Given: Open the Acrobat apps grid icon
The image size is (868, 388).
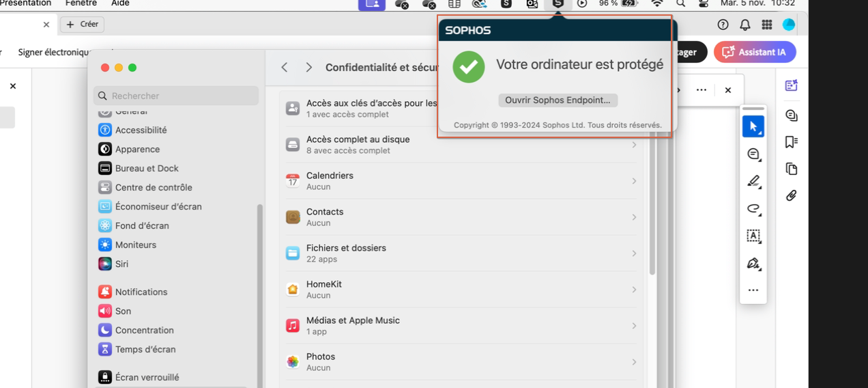Looking at the screenshot, I should pyautogui.click(x=766, y=25).
